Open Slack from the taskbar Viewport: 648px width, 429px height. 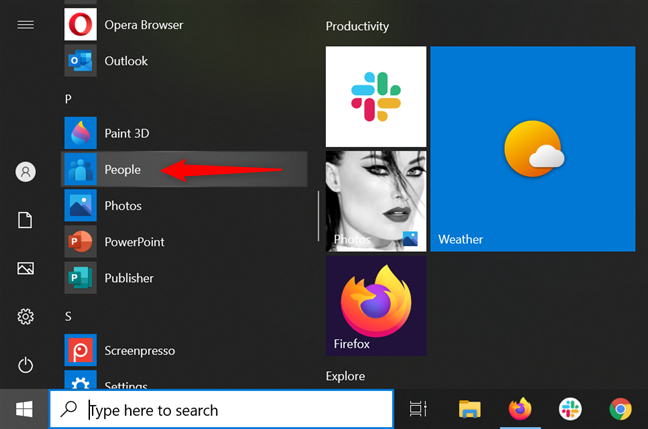tap(570, 409)
